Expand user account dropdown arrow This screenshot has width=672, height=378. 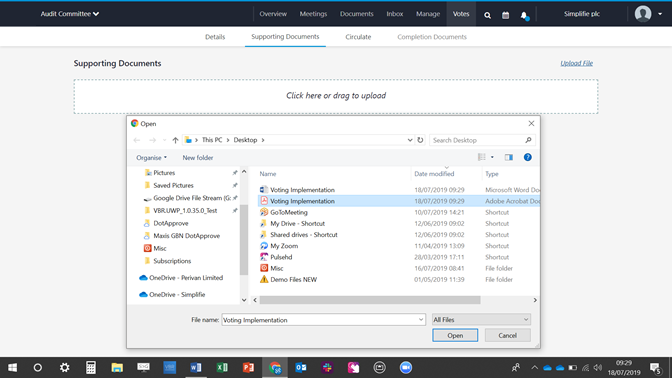660,14
